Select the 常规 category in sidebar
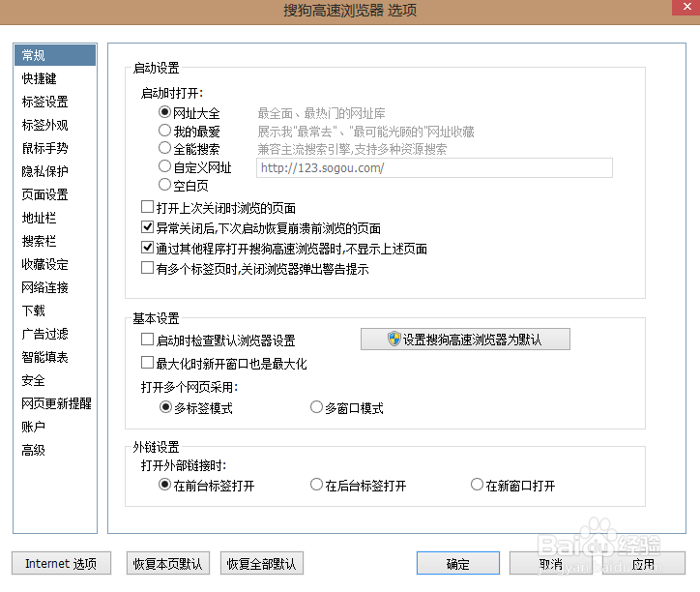 click(55, 55)
